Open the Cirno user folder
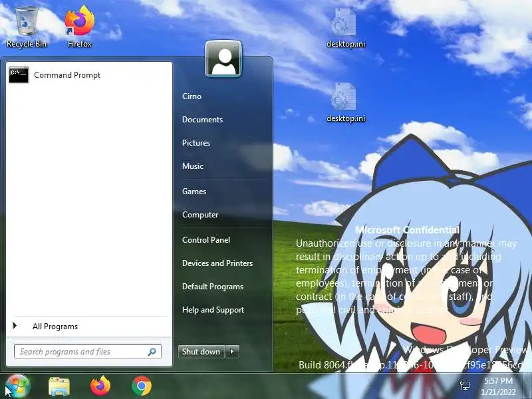The height and width of the screenshot is (399, 532). point(192,96)
